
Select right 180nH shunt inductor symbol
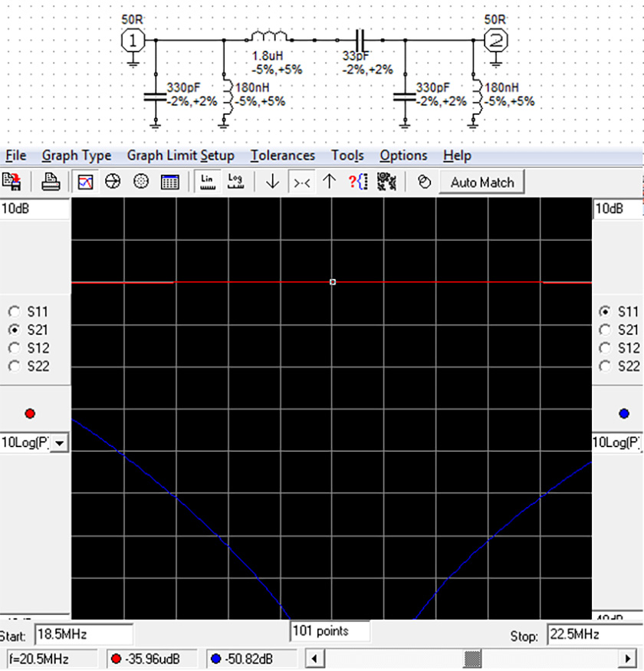click(476, 98)
